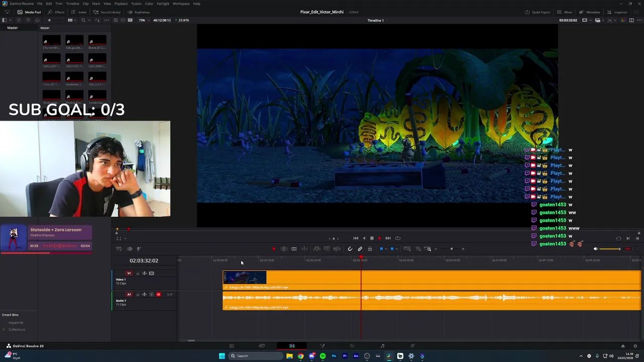Open Project Settings gear icon

[635, 346]
